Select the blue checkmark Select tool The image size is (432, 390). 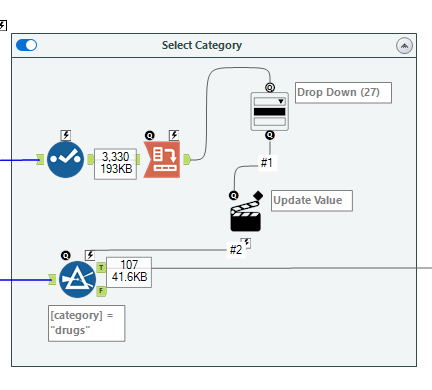[x=65, y=159]
